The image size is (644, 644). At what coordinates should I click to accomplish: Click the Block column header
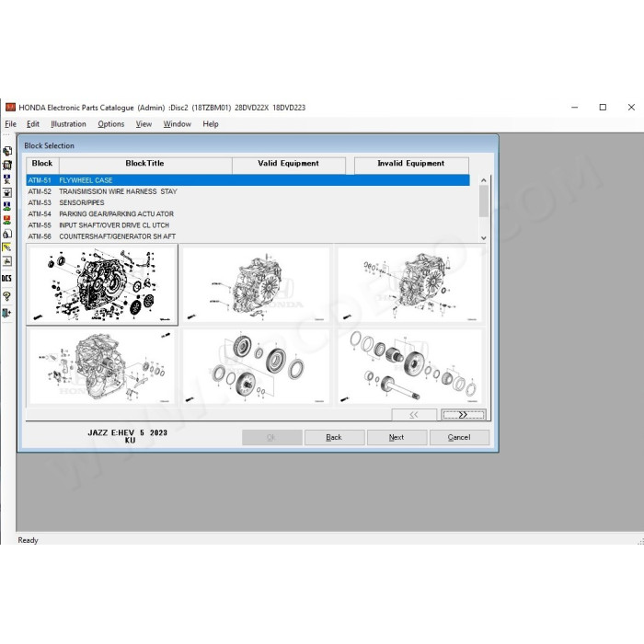42,164
